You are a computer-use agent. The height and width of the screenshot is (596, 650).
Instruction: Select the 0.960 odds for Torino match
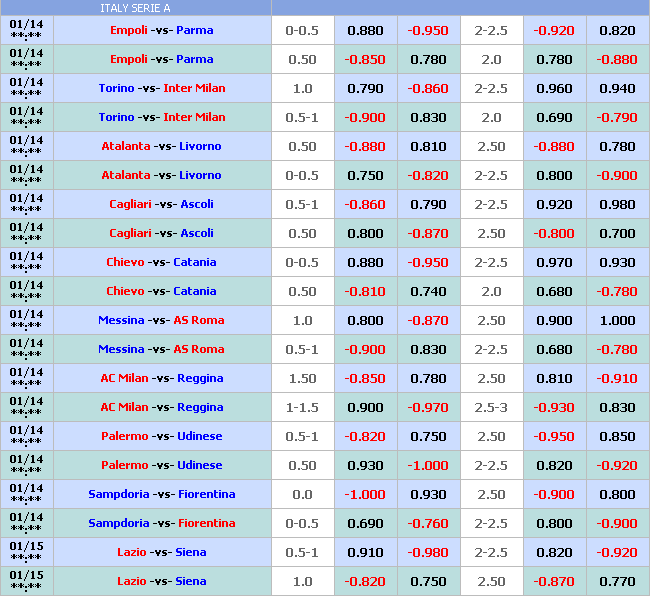[x=554, y=88]
